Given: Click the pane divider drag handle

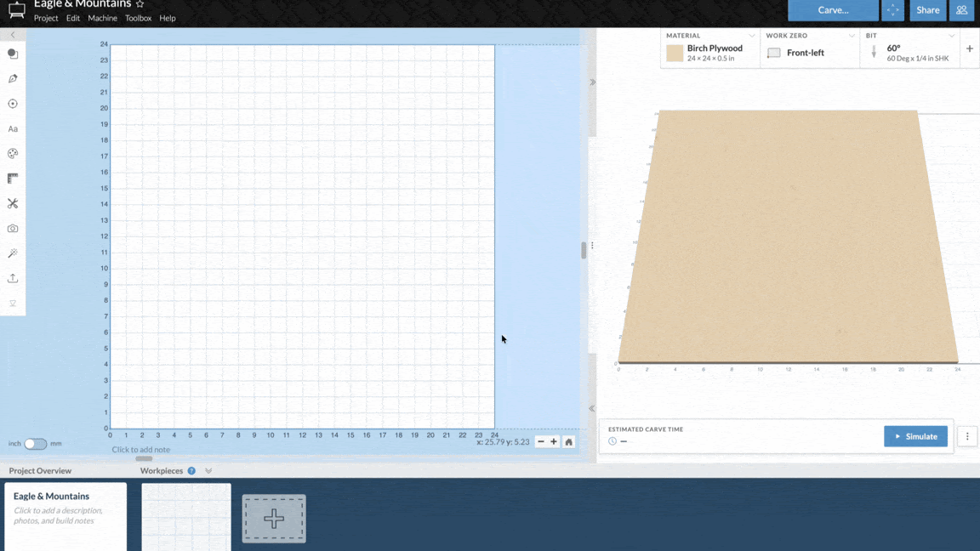Looking at the screenshot, I should (592, 246).
